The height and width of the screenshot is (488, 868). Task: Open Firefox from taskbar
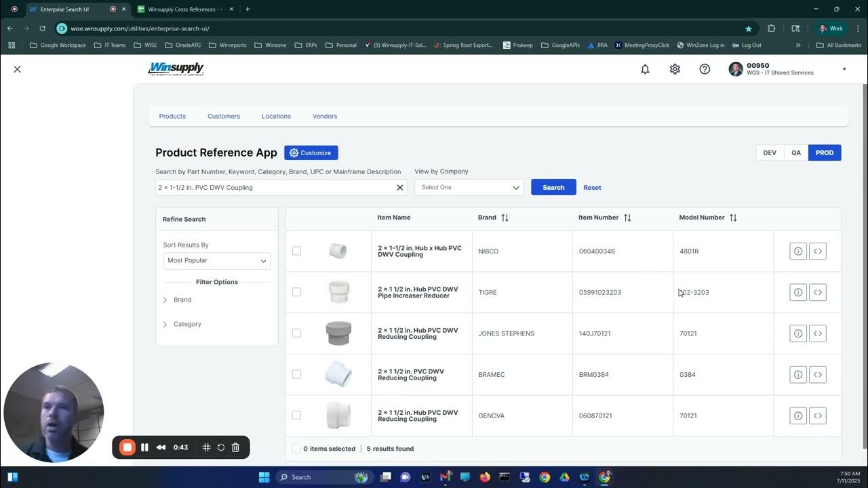pyautogui.click(x=484, y=477)
